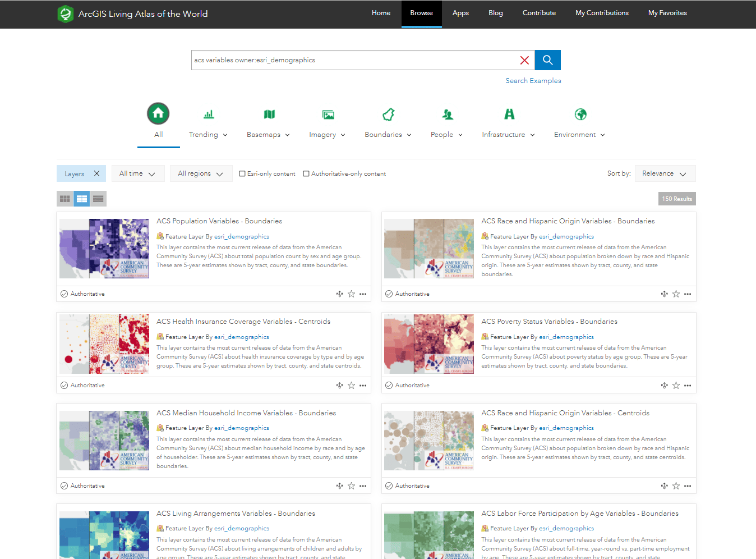
Task: Open esri_demographics owner link on Median Household Income card
Action: tap(242, 428)
